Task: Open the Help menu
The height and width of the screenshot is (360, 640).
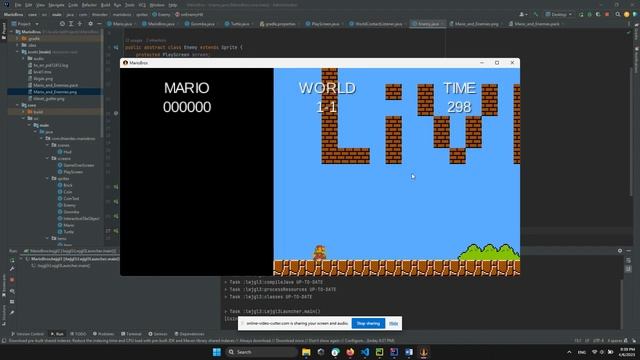Action: [x=173, y=5]
